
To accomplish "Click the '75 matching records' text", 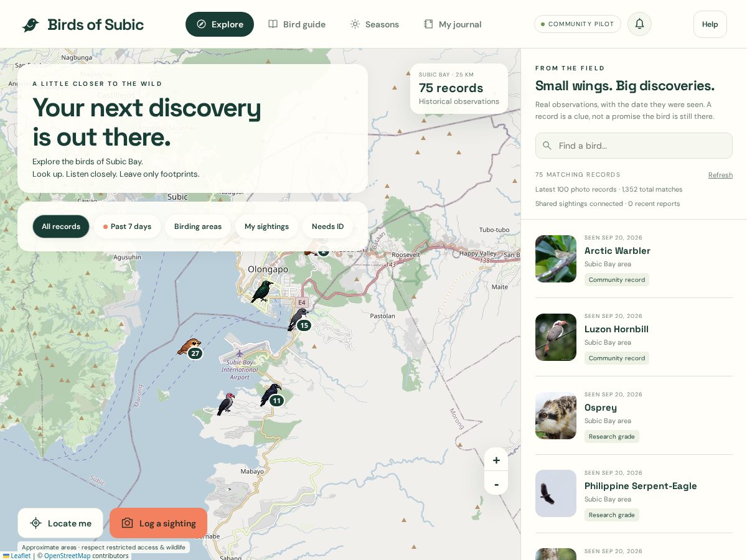I will (578, 175).
